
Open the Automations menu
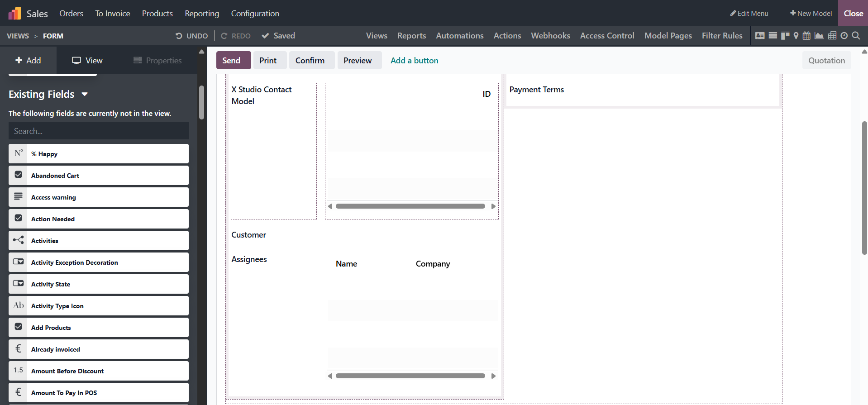coord(459,36)
